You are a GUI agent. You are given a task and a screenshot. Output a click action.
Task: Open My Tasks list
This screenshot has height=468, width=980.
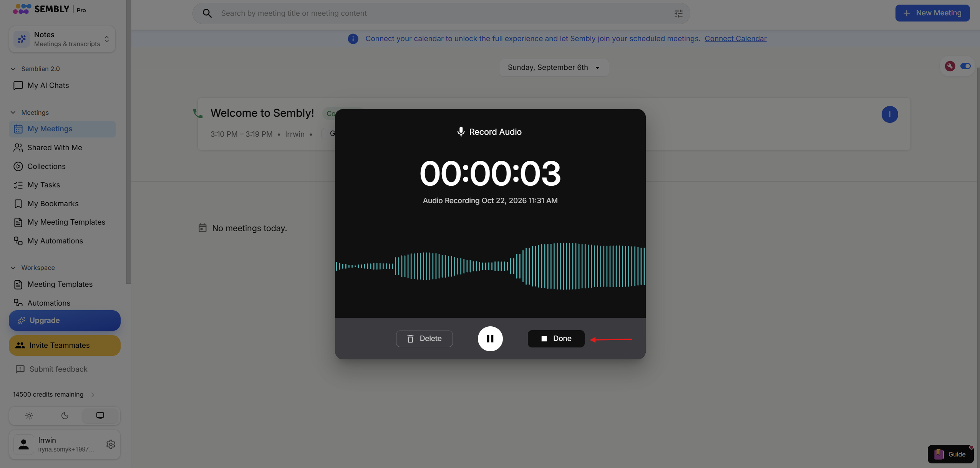pos(62,185)
